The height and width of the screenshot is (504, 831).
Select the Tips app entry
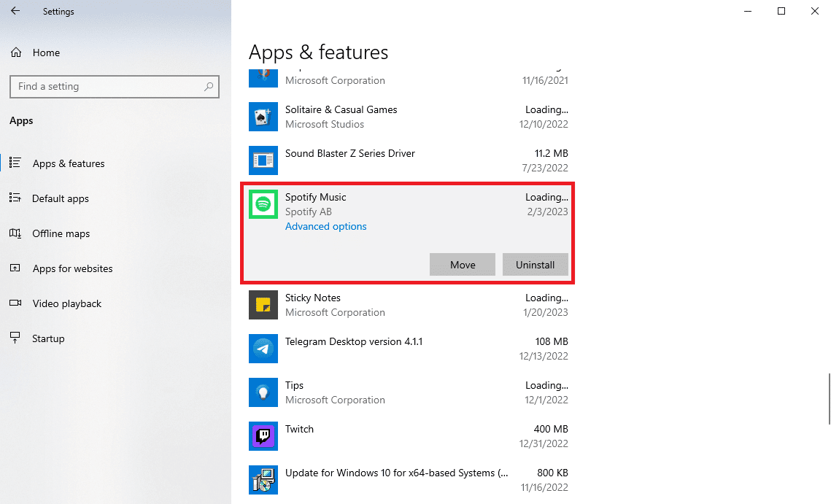[x=408, y=392]
